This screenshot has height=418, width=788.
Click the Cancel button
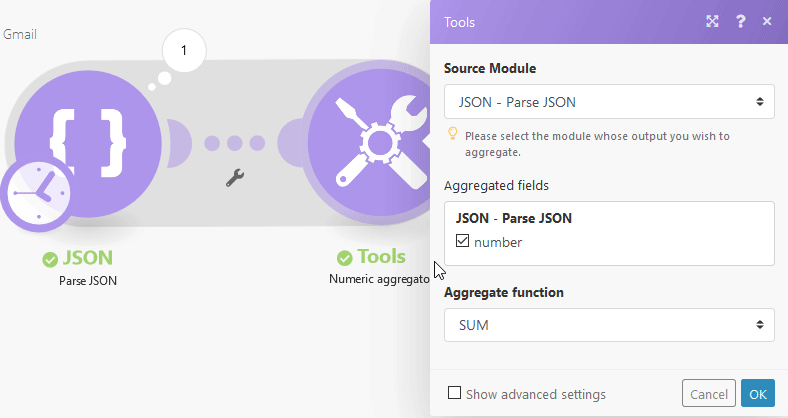[709, 393]
